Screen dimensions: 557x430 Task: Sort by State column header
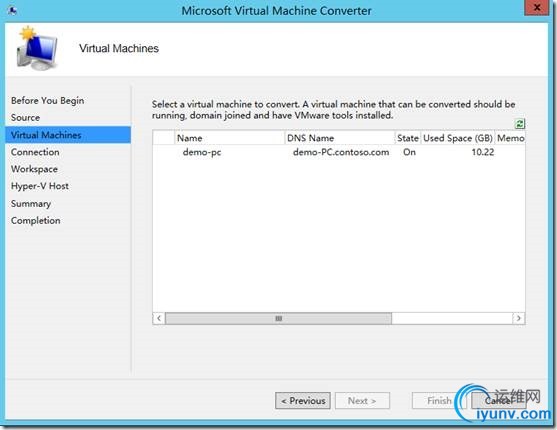408,138
